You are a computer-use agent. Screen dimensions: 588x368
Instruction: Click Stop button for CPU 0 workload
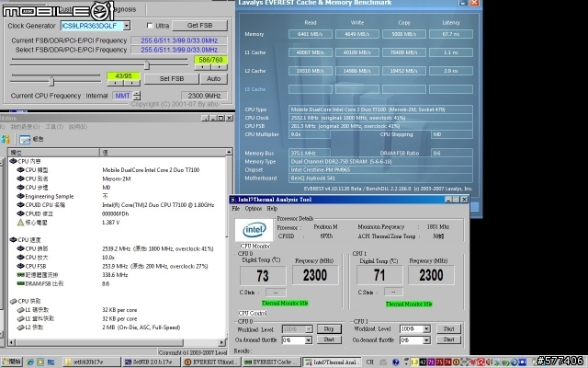pos(329,329)
